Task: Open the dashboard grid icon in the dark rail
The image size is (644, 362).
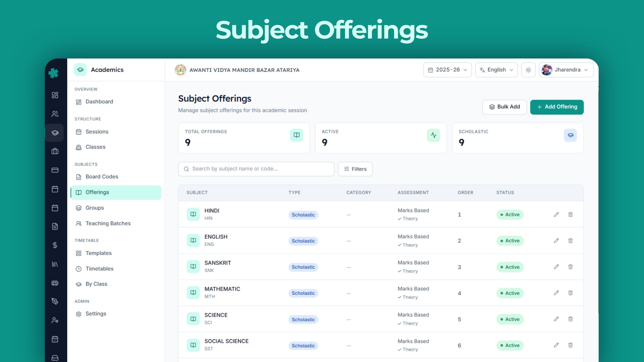Action: click(55, 95)
